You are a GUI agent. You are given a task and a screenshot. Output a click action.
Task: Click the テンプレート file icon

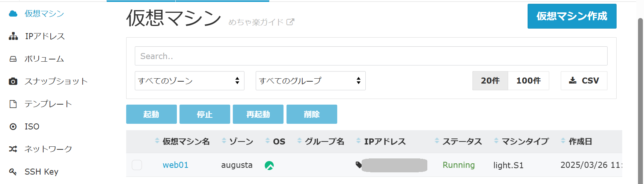[13, 104]
